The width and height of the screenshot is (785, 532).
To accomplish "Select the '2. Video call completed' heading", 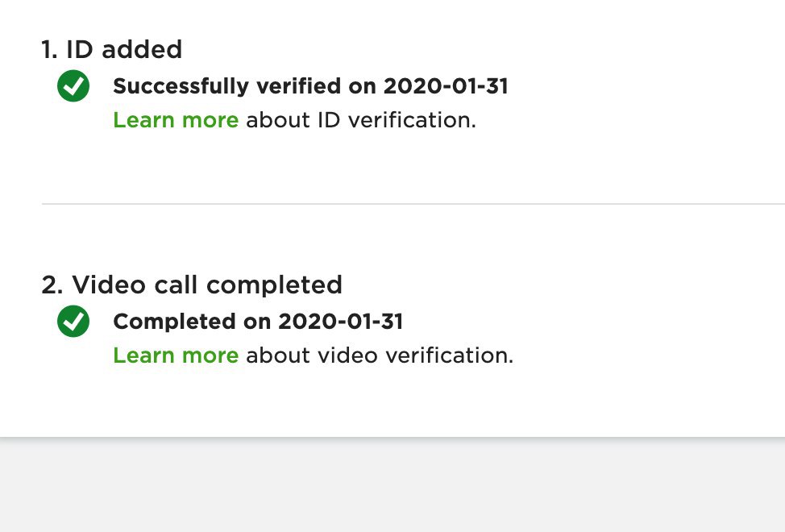I will [192, 285].
